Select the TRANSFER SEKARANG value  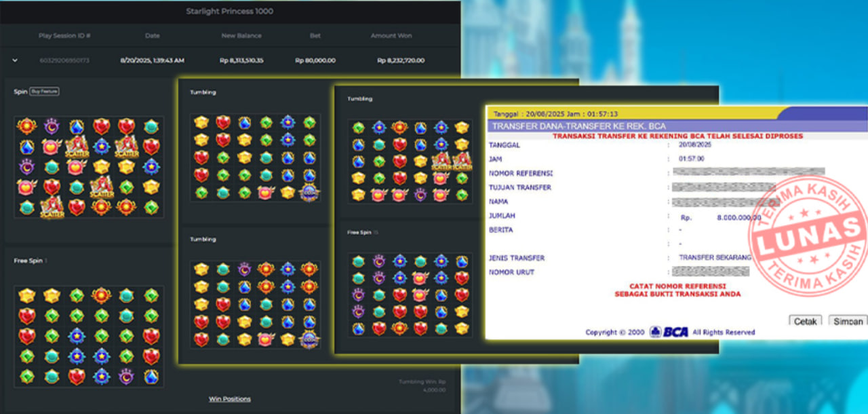pos(715,258)
